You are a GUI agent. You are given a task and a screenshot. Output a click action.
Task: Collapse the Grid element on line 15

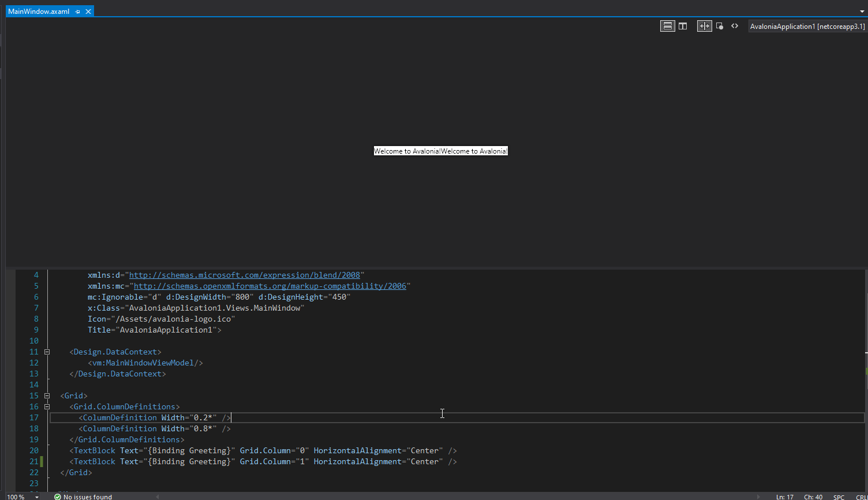pos(46,395)
